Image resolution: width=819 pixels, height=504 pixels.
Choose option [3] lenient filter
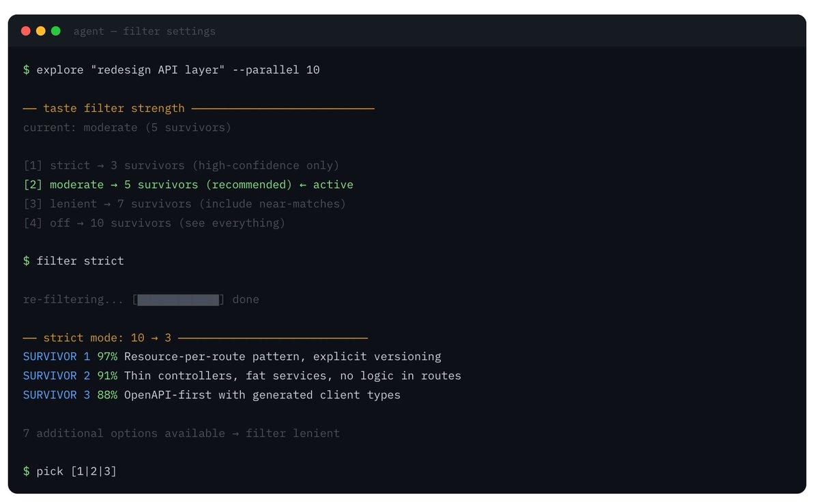(184, 204)
